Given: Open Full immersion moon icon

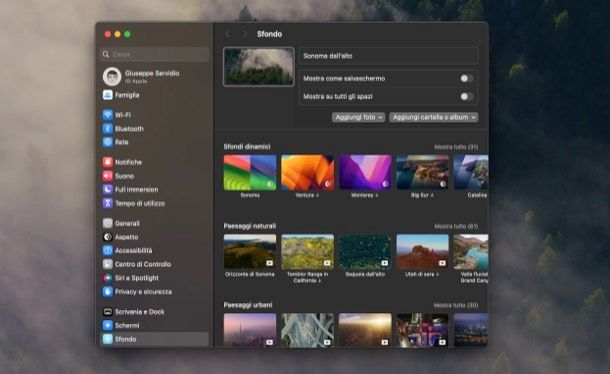Looking at the screenshot, I should tap(108, 190).
